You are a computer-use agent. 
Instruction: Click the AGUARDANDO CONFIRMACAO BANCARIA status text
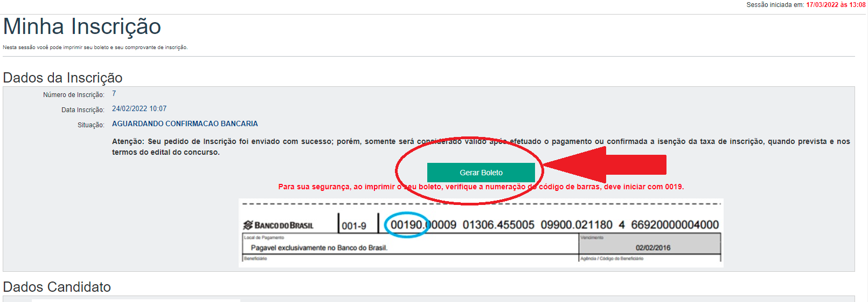pos(185,124)
